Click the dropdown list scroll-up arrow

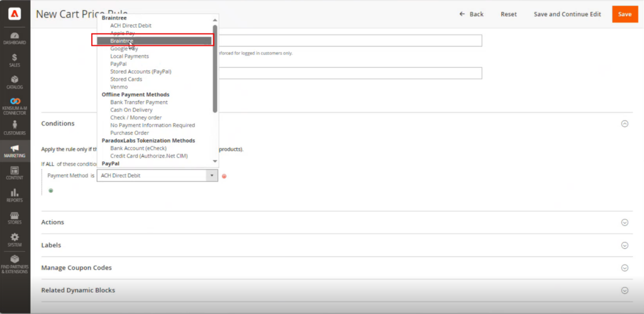[215, 19]
